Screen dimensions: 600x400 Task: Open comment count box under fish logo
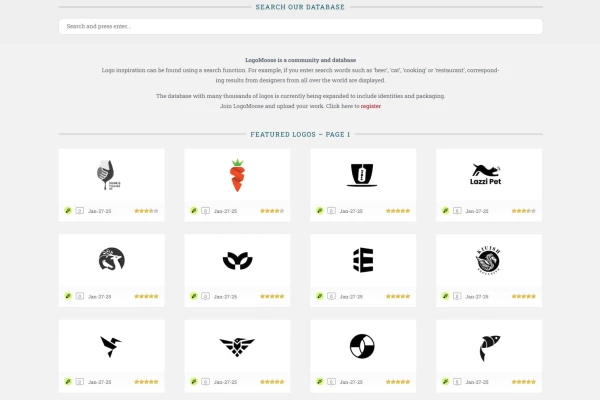coord(457,382)
